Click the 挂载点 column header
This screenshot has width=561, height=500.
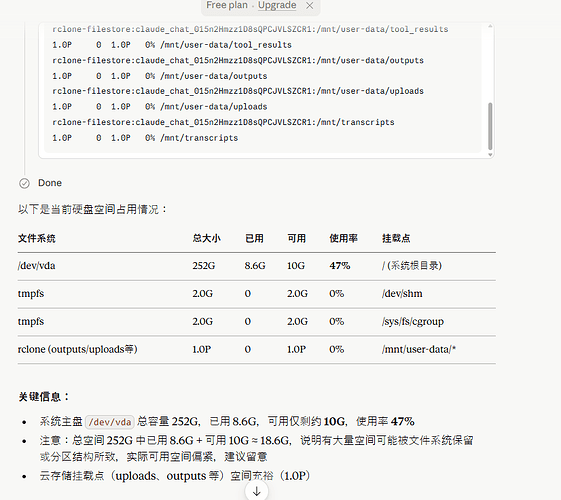(x=396, y=238)
